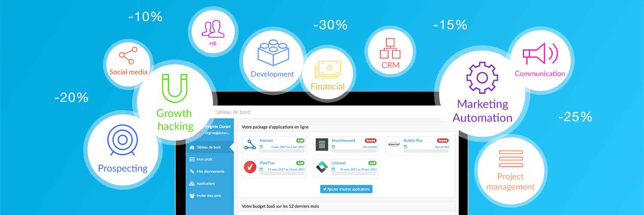Image resolution: width=644 pixels, height=215 pixels.
Task: Click 'Not started' on SmartKeyword card
Action: (370, 147)
